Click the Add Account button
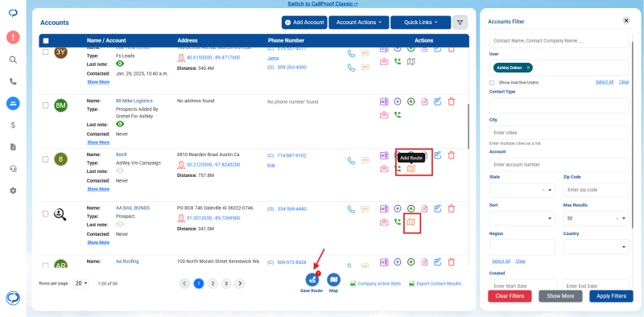This screenshot has height=317, width=644. [x=304, y=23]
